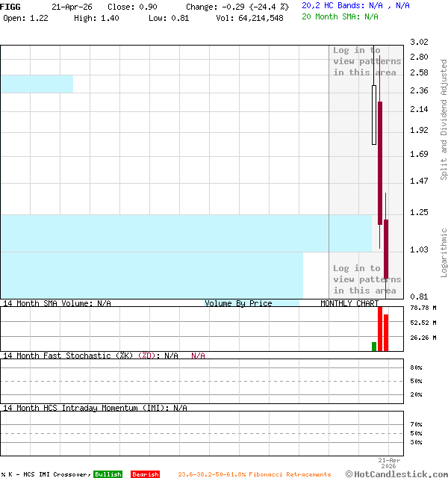Click the FIGG ticker symbol

click(x=11, y=6)
